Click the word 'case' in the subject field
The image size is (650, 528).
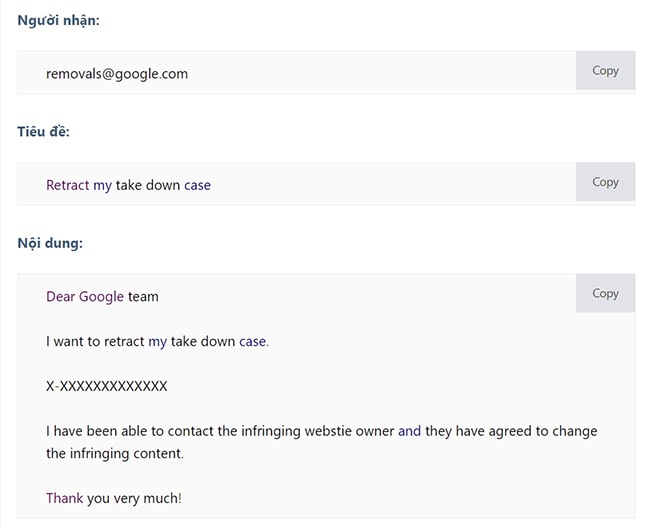[197, 185]
